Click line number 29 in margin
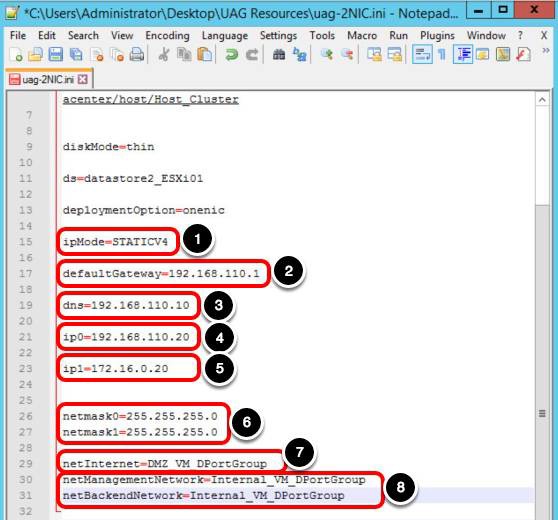 [25, 464]
